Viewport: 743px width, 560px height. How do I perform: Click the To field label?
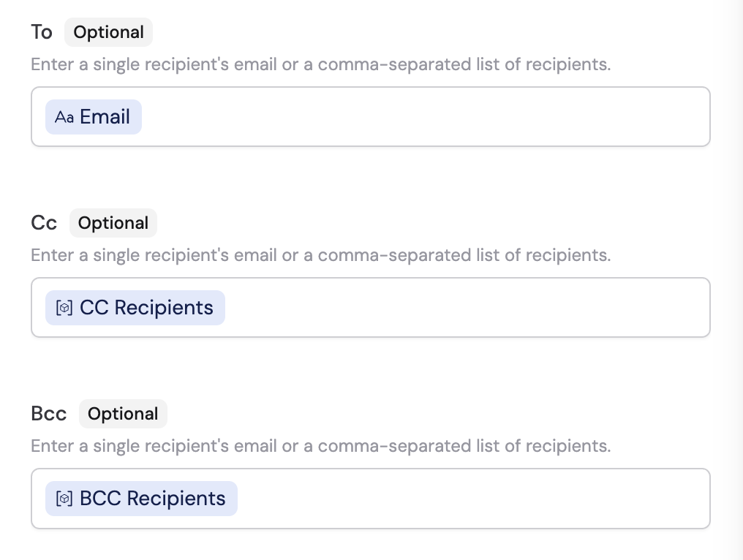point(42,32)
